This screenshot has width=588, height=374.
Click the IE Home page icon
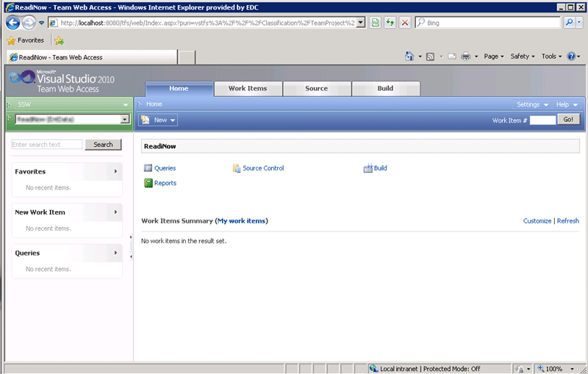point(409,57)
